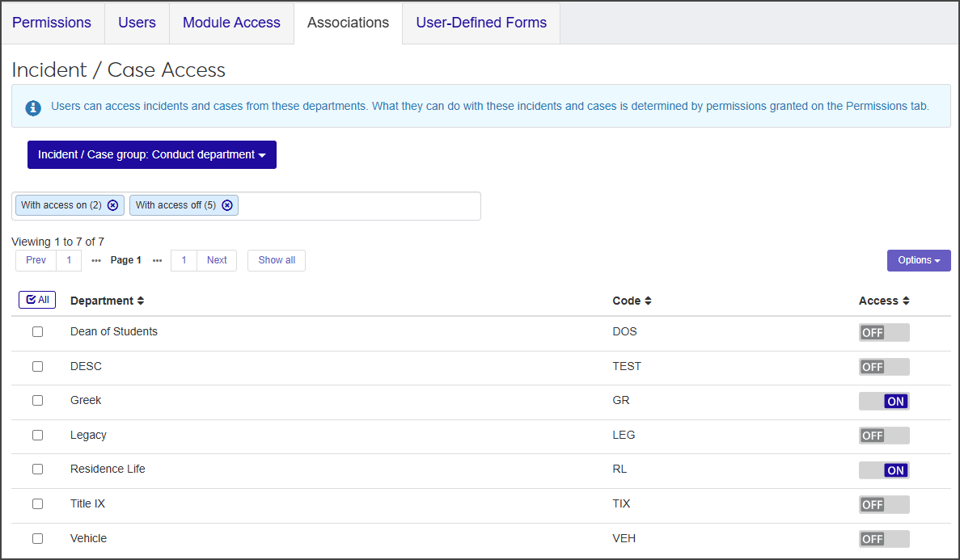This screenshot has width=960, height=560.
Task: Check the Title IX row checkbox
Action: point(37,504)
